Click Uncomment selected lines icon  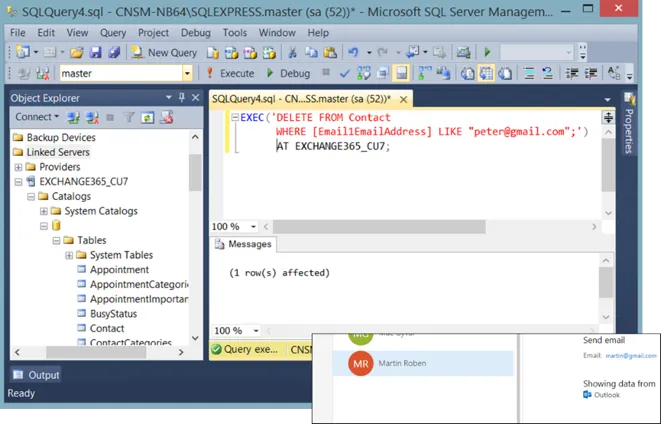pos(547,73)
